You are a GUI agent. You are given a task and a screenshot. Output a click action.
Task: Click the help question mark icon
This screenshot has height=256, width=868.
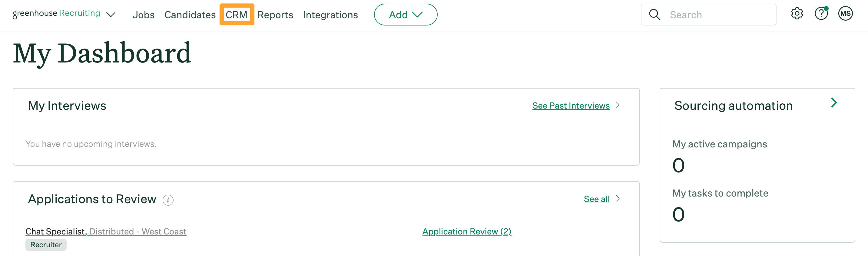821,13
